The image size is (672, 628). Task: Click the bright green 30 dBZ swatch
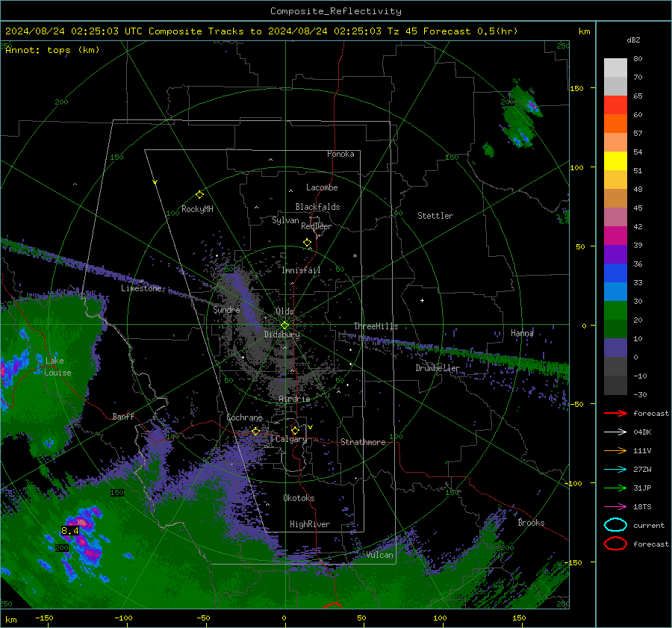click(x=615, y=311)
